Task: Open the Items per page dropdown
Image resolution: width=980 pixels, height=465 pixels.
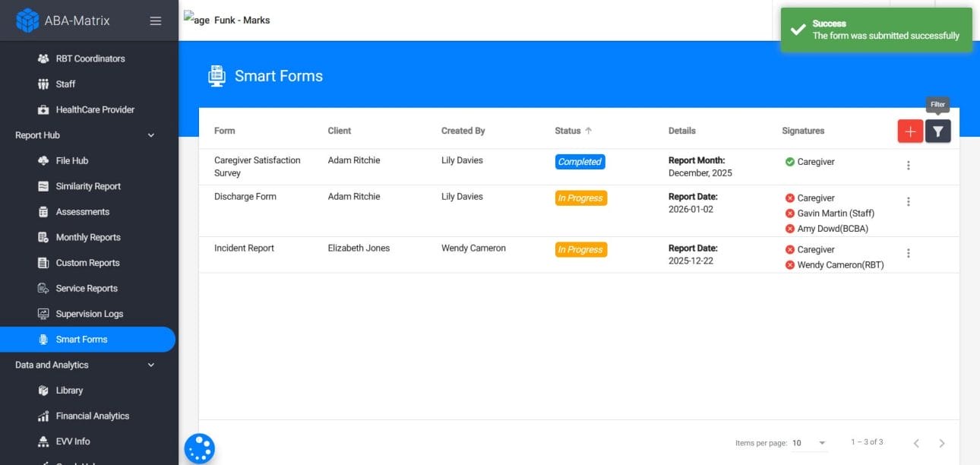Action: [x=809, y=443]
